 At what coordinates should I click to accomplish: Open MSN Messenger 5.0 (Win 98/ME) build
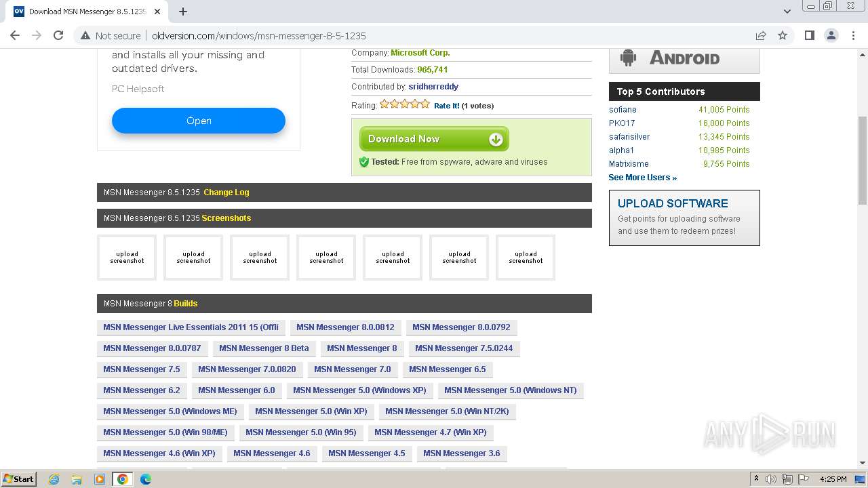coord(165,432)
